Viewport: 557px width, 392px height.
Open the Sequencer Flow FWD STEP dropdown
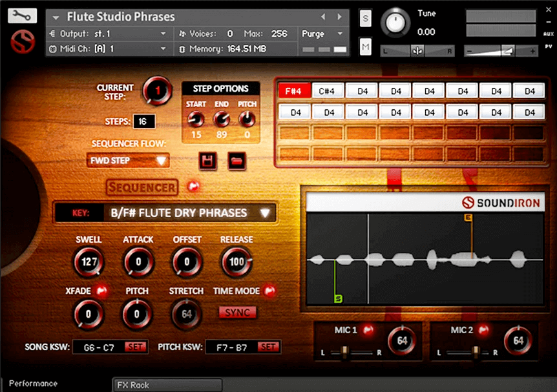pyautogui.click(x=128, y=160)
